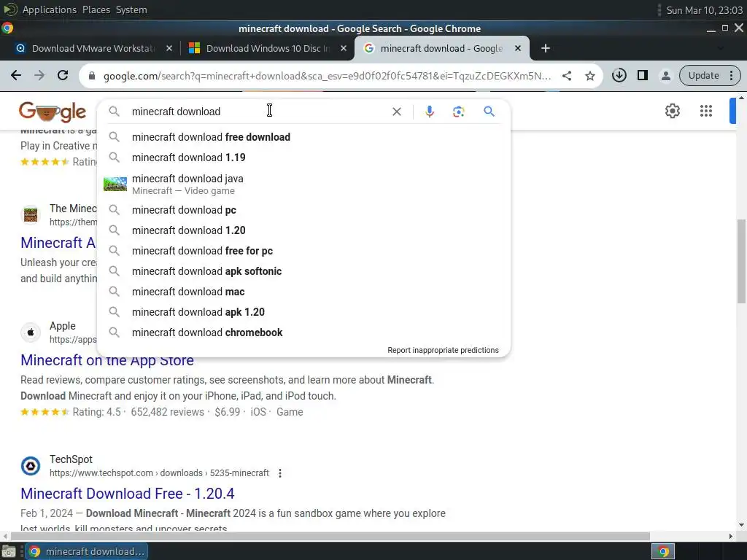
Task: Open the Places menu
Action: 96,9
